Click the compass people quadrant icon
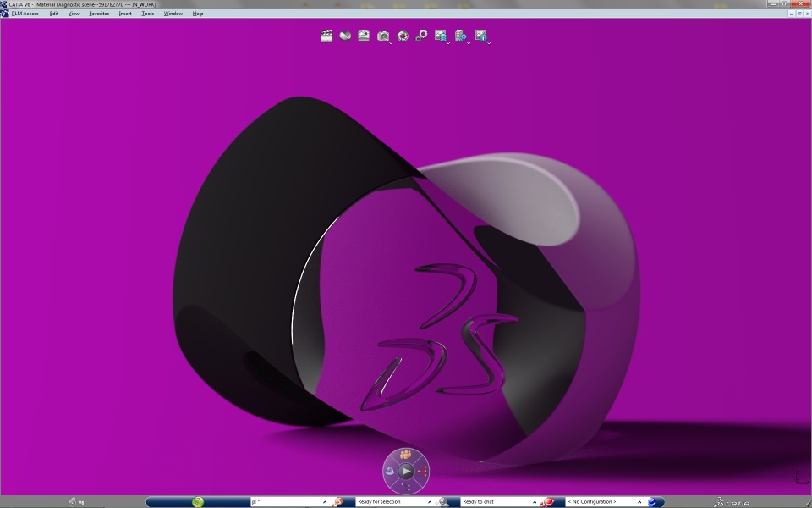This screenshot has height=508, width=812. point(406,455)
